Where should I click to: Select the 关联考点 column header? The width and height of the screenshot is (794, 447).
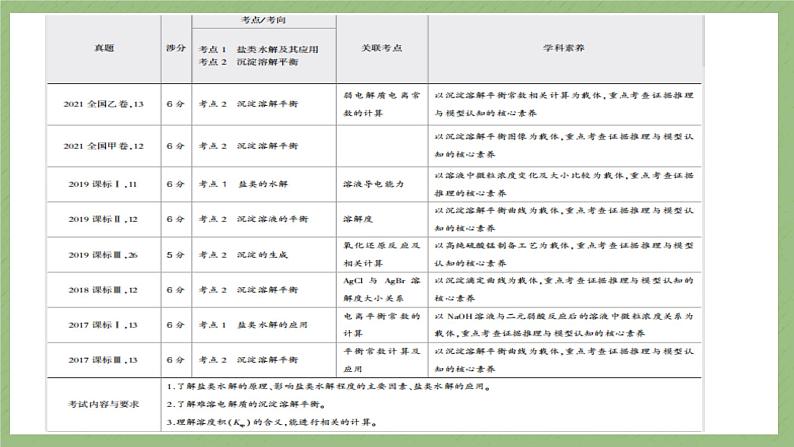tap(381, 48)
